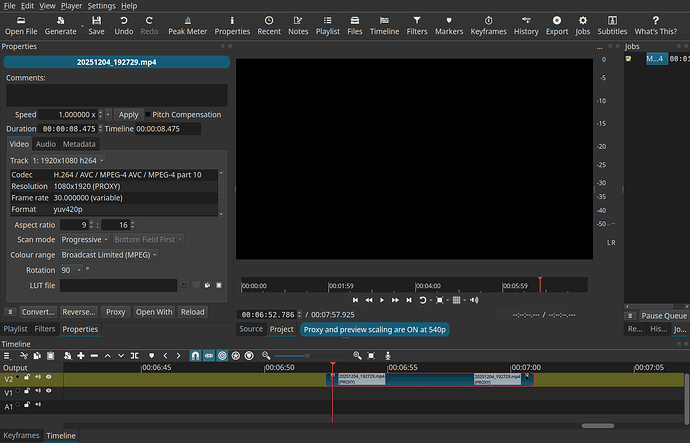Toggle ripple trim and drop

click(223, 355)
